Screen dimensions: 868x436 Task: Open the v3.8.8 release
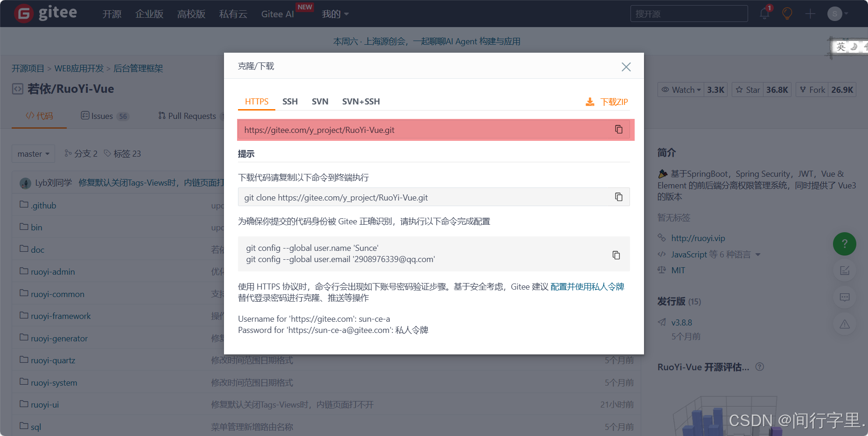pyautogui.click(x=682, y=322)
